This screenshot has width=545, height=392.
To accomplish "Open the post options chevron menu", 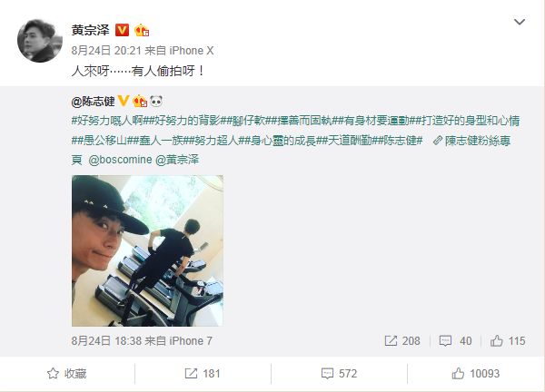I will point(520,22).
